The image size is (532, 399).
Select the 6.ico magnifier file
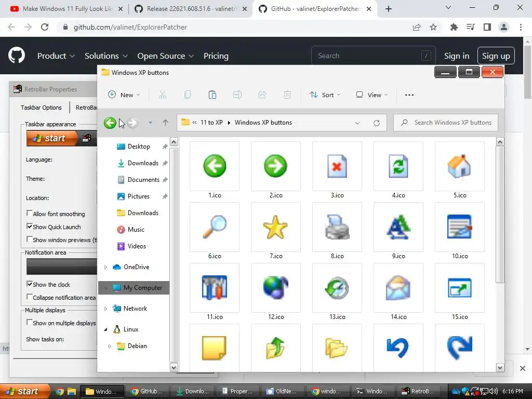[215, 231]
